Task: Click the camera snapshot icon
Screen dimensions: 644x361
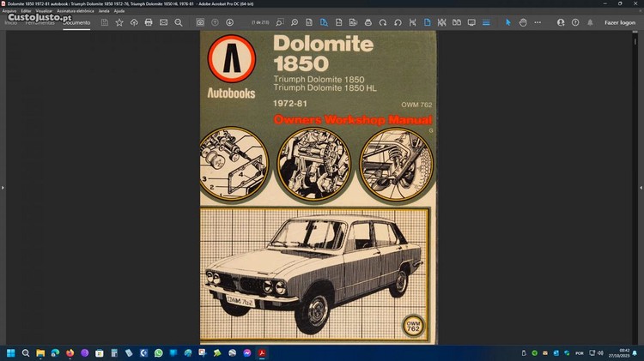Action: [x=200, y=22]
